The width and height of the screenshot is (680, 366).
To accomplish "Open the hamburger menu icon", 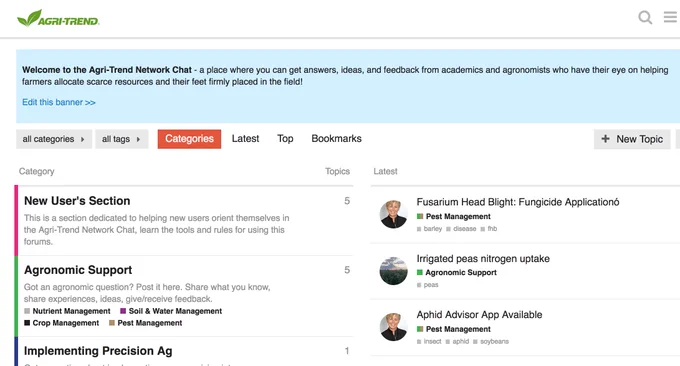I will click(670, 17).
